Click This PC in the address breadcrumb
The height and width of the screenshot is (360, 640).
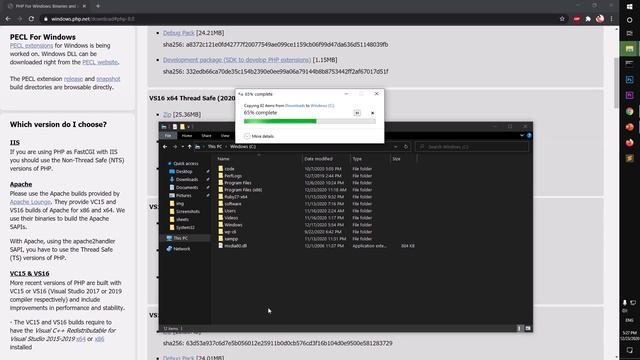coord(215,147)
